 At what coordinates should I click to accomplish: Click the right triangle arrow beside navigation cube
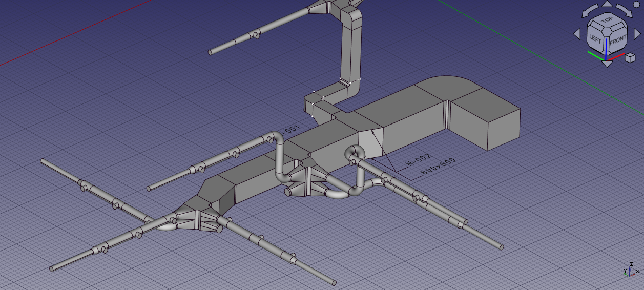point(637,34)
